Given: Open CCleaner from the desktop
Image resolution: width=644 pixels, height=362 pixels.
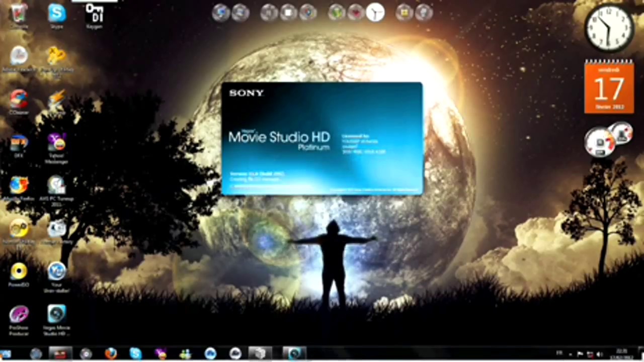Looking at the screenshot, I should 19,102.
